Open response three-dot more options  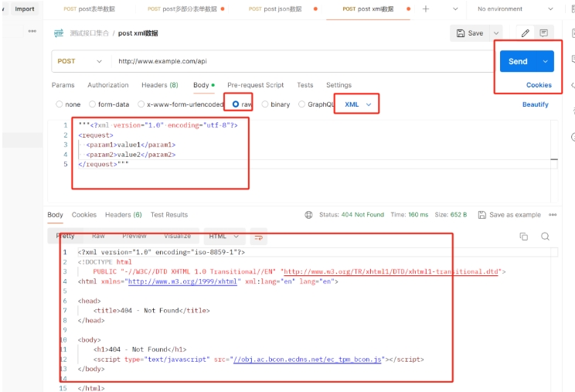(553, 215)
